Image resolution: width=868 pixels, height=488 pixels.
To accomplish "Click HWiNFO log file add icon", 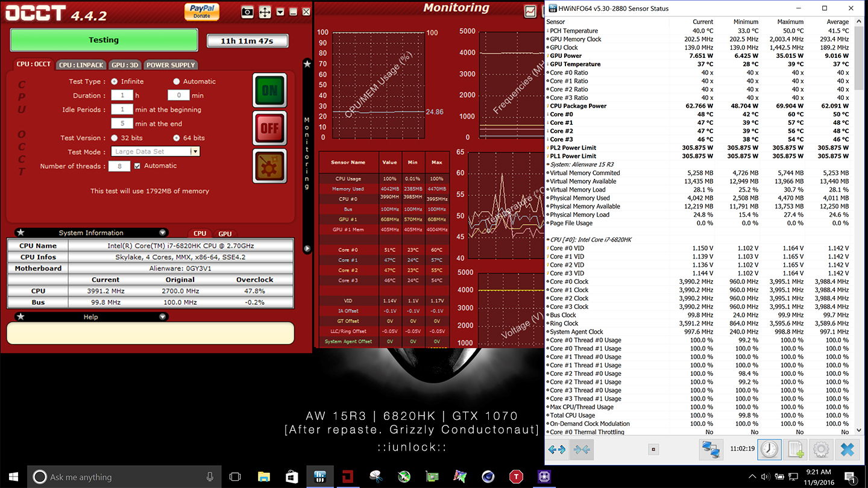I will (x=796, y=449).
